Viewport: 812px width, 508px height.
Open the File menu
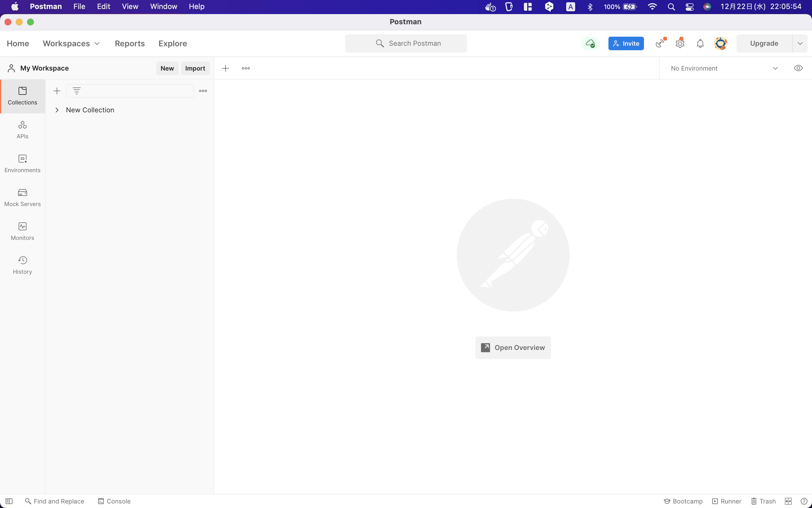click(x=79, y=7)
